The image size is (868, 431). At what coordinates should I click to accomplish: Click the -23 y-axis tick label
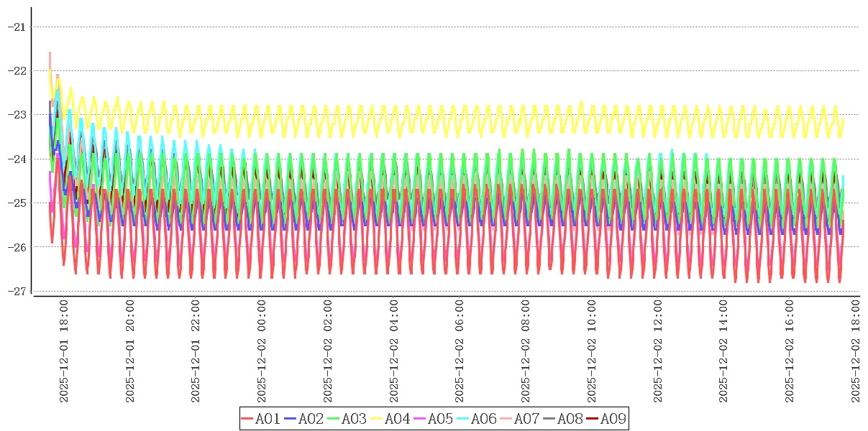coord(16,115)
